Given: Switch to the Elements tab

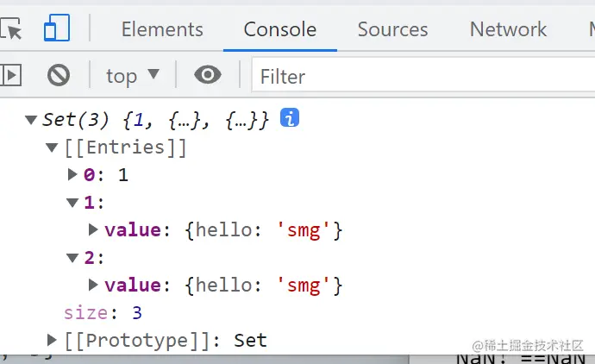Looking at the screenshot, I should coord(162,29).
